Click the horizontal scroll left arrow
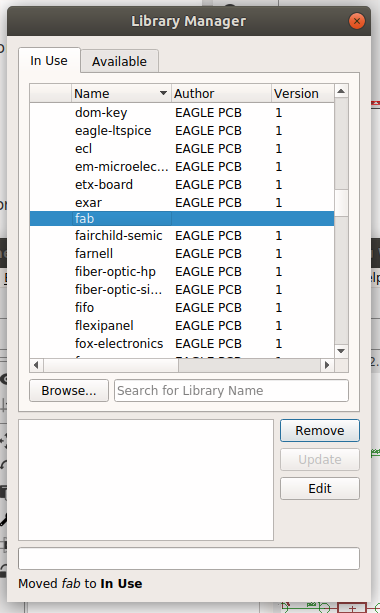This screenshot has width=380, height=613. [x=36, y=365]
